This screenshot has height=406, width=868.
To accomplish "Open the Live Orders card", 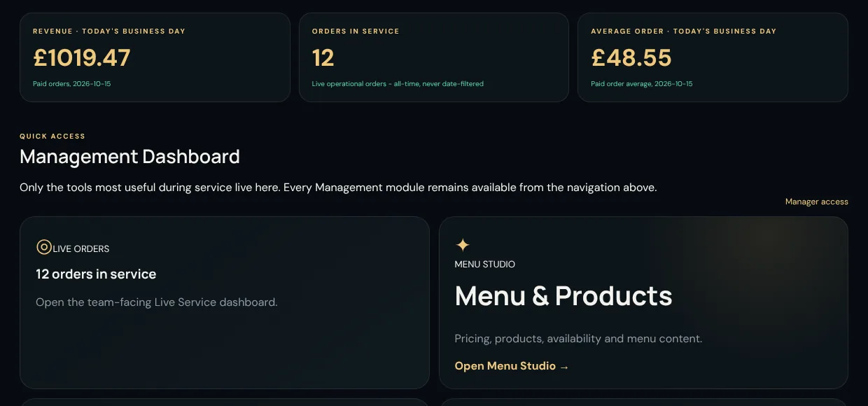I will [224, 302].
